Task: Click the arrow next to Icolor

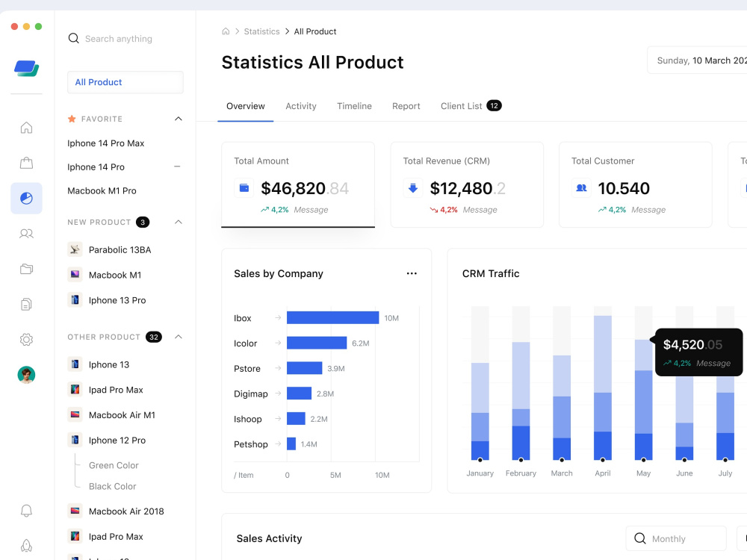Action: coord(278,343)
